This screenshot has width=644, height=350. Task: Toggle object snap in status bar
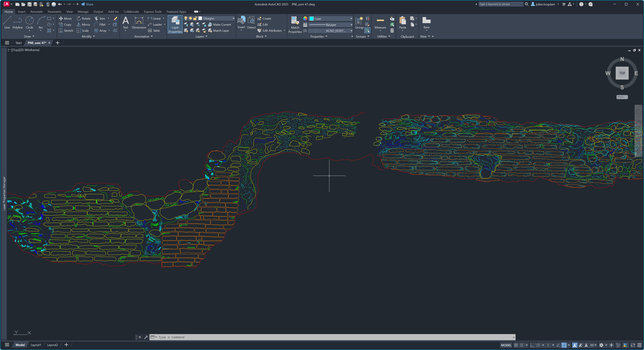(564, 345)
